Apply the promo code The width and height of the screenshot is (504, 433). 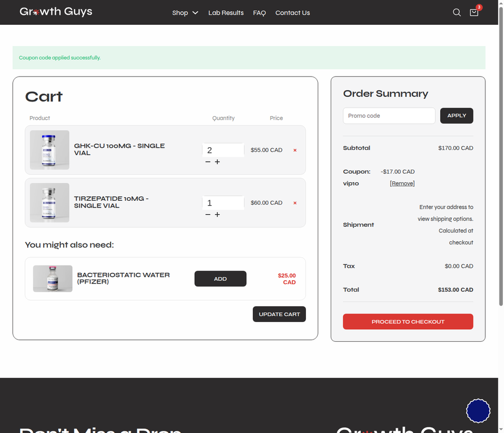457,116
